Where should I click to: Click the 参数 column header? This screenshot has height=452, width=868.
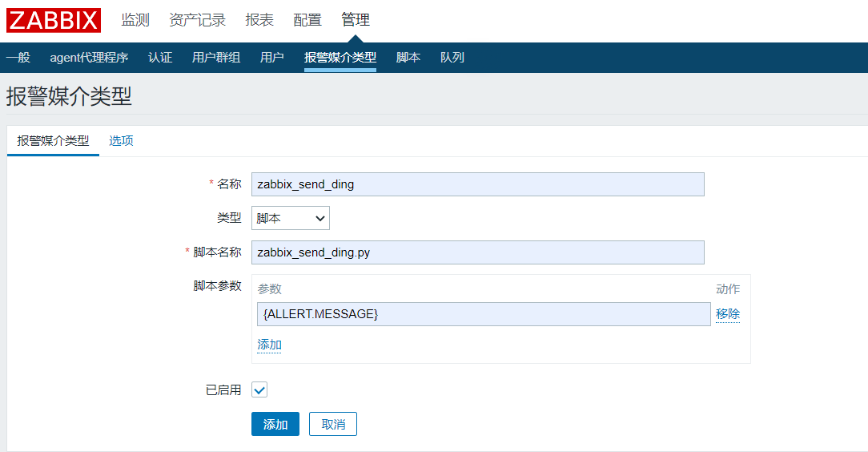coord(270,289)
